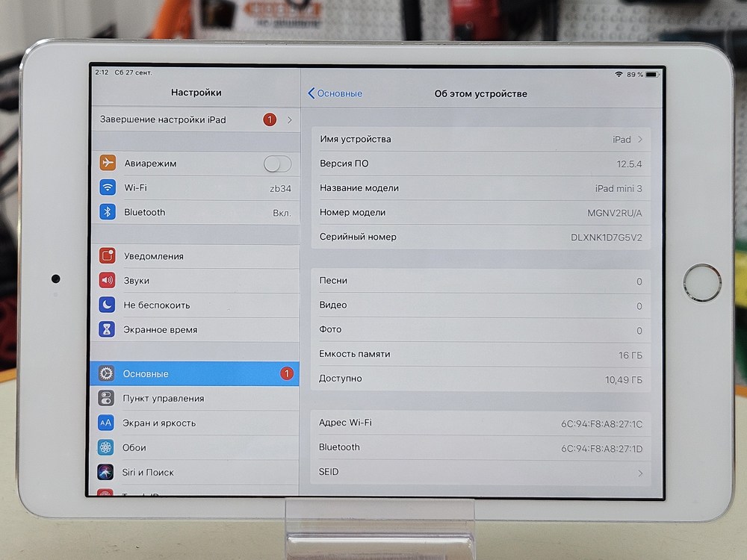Tap the status bar date Сб 27 сент.
The image size is (747, 560).
pyautogui.click(x=134, y=72)
